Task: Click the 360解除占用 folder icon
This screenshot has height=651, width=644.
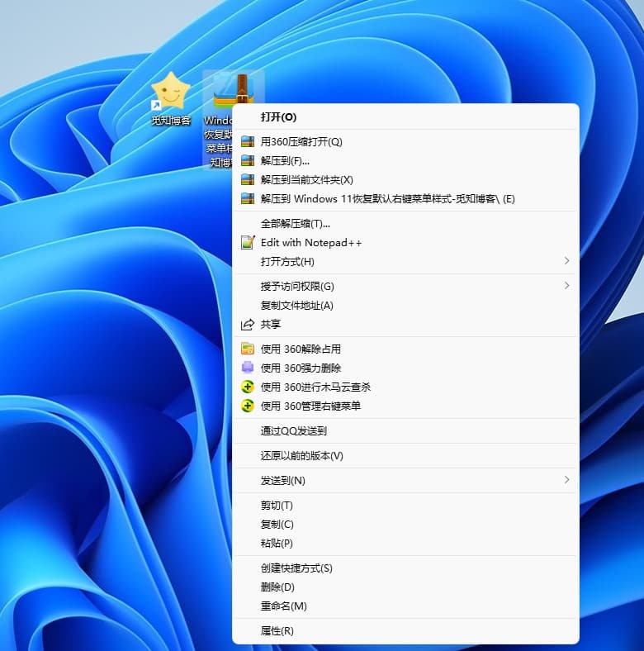Action: click(x=247, y=349)
